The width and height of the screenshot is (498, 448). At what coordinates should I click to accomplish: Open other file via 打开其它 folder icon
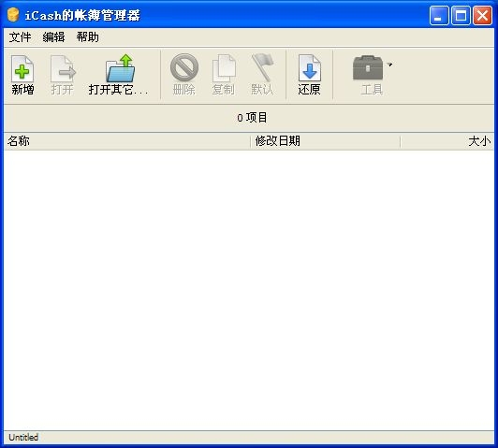pos(121,68)
